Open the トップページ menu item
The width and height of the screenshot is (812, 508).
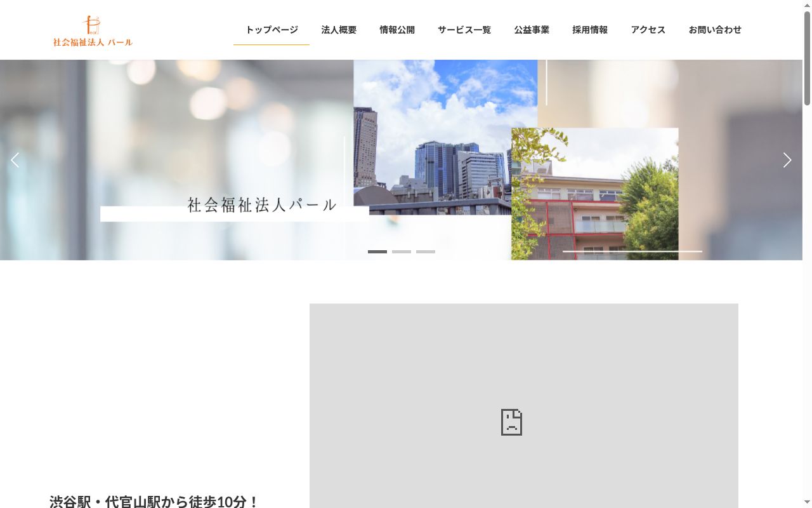(272, 30)
